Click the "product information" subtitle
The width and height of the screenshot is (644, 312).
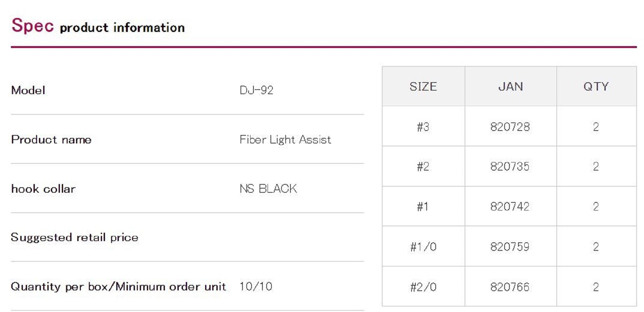(122, 28)
